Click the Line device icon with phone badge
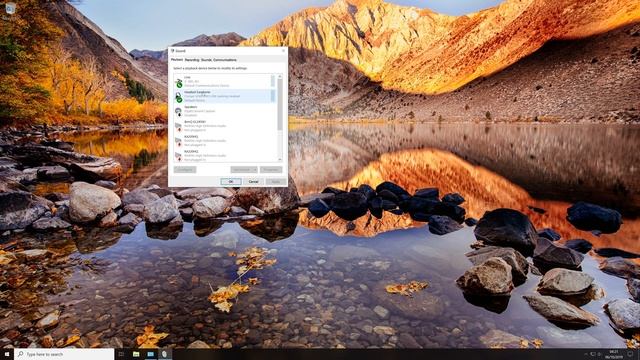The width and height of the screenshot is (640, 360). tap(178, 82)
